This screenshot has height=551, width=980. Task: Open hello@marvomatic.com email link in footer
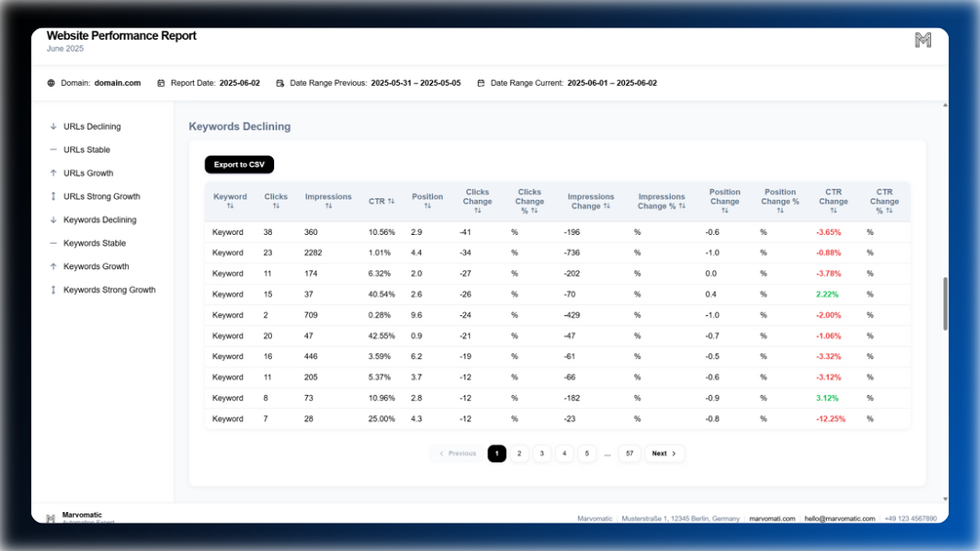[x=840, y=519]
